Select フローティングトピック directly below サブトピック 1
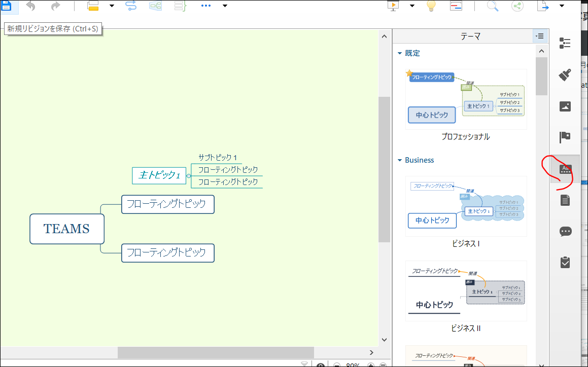Image resolution: width=588 pixels, height=367 pixels. click(x=228, y=169)
